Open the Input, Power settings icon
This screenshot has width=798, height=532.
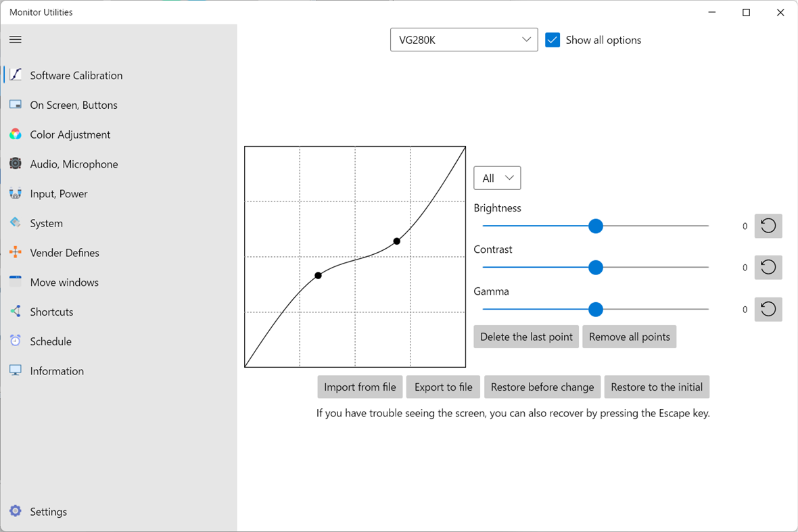coord(15,193)
